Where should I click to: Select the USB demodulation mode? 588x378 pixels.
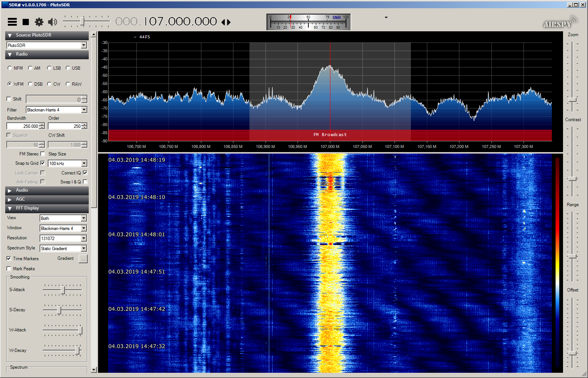[68, 68]
